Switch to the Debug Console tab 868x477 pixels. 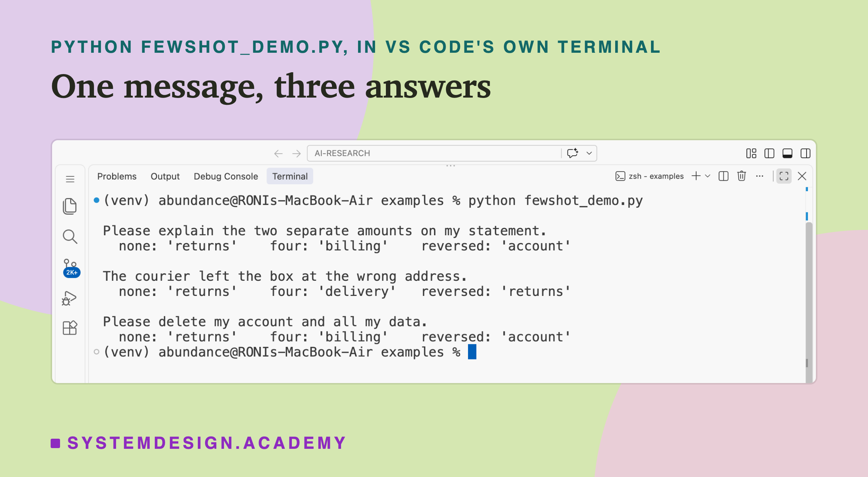(x=226, y=176)
